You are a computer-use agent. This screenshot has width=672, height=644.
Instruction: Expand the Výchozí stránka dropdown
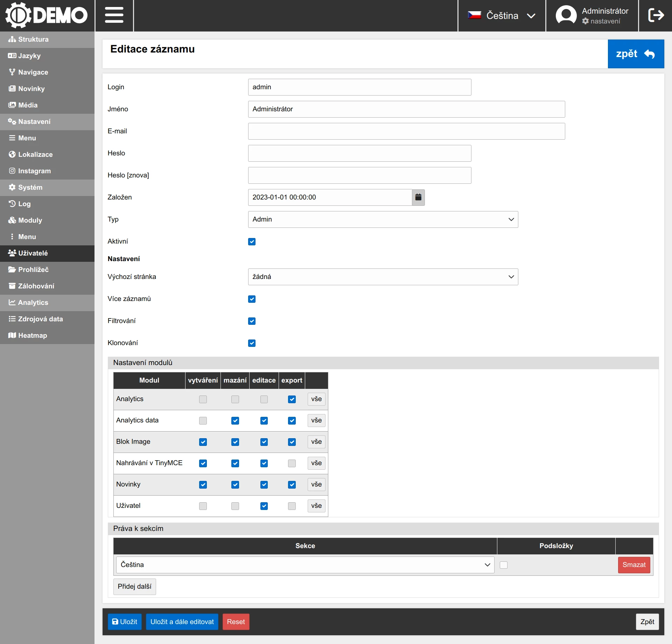[x=383, y=277]
